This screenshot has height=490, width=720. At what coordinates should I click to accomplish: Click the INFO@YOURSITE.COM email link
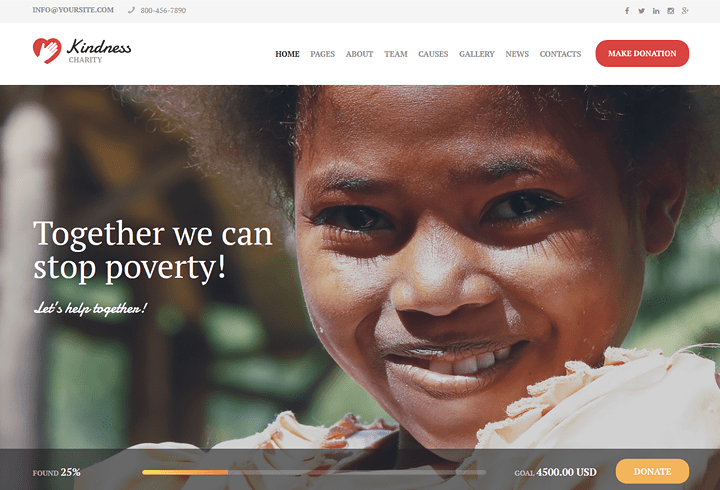point(73,10)
